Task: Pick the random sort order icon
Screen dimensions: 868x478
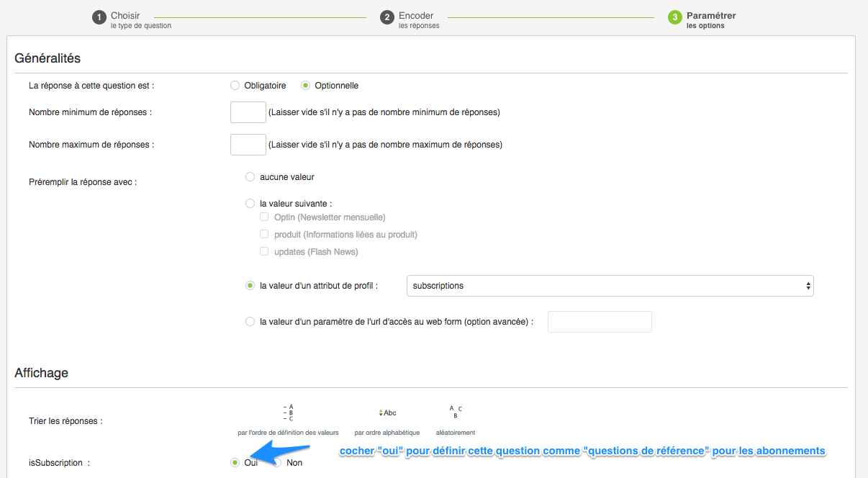Action: coord(455,412)
